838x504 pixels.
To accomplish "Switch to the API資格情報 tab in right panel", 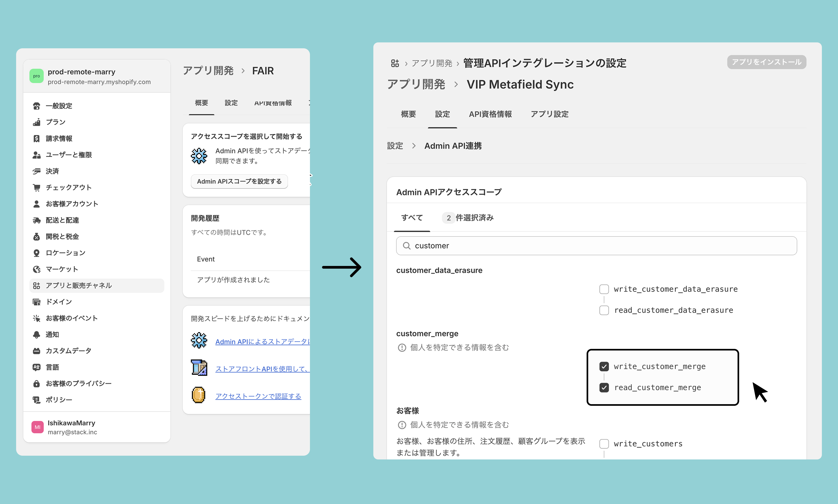I will (490, 114).
